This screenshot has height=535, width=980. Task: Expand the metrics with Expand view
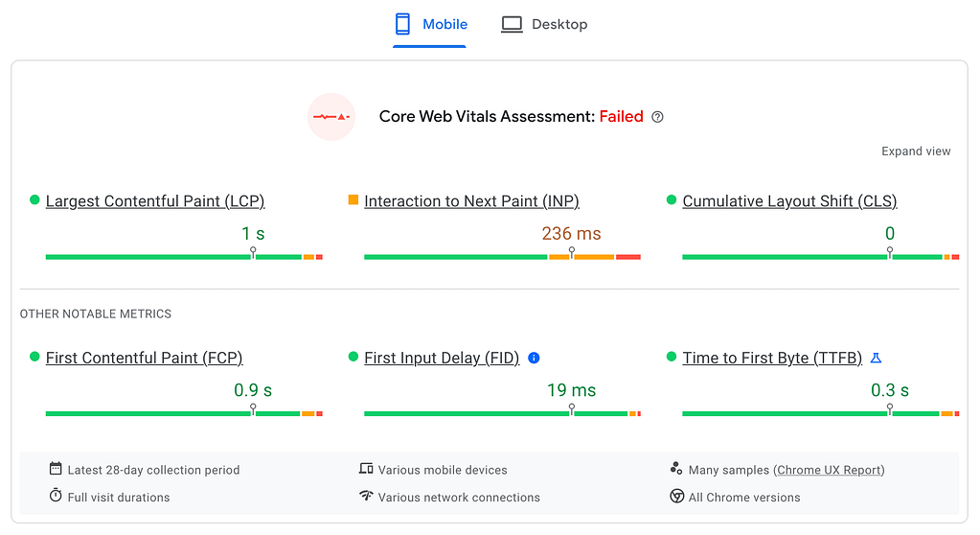pyautogui.click(x=916, y=151)
